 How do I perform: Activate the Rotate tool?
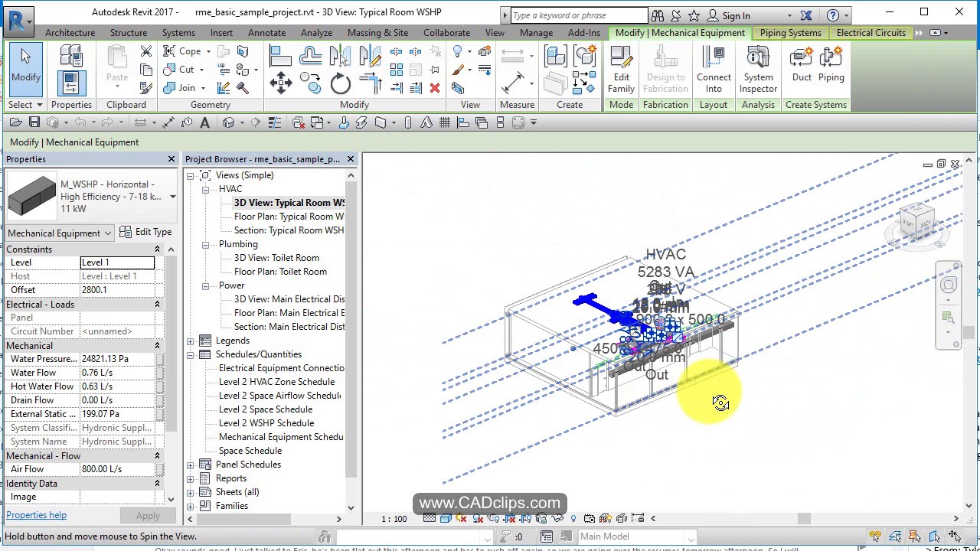(x=339, y=83)
